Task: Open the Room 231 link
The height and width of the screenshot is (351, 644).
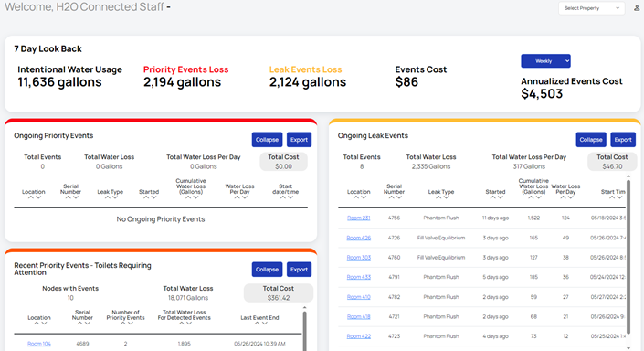Action: (359, 218)
